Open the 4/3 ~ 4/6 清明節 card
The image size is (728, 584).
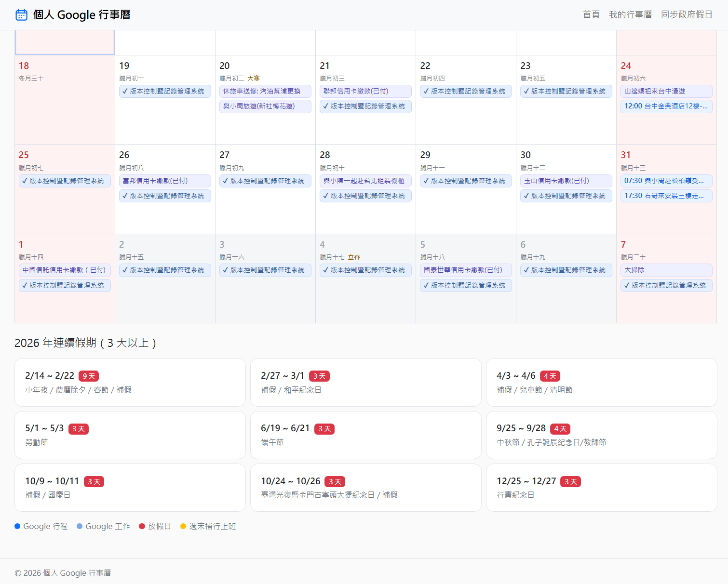[x=601, y=382]
